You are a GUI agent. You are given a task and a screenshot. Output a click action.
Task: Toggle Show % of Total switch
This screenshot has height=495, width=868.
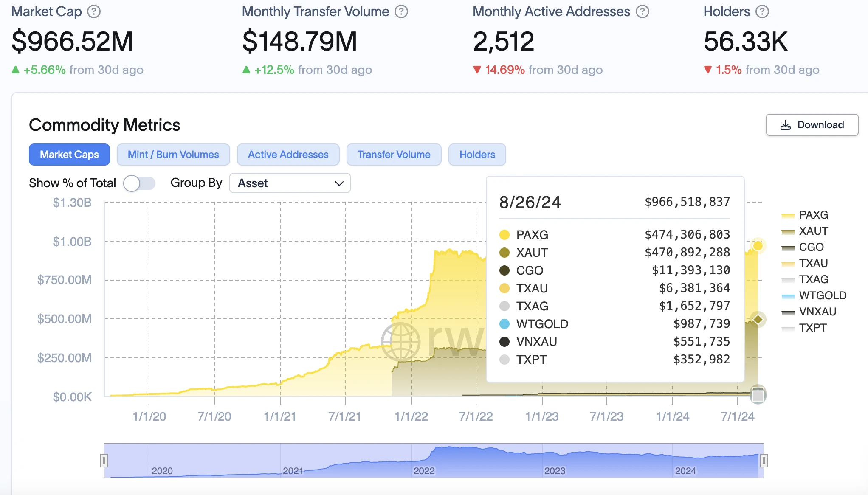(139, 183)
